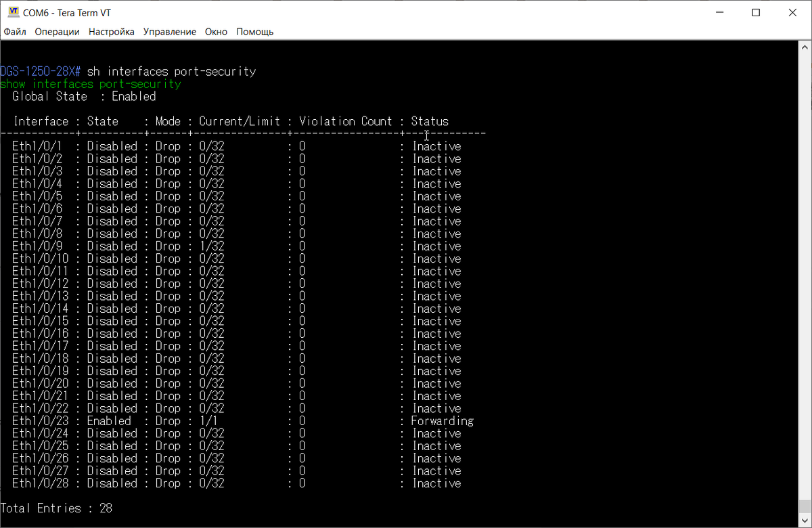Click interface name 'Eth1/0/5'
The width and height of the screenshot is (812, 528).
tap(37, 196)
